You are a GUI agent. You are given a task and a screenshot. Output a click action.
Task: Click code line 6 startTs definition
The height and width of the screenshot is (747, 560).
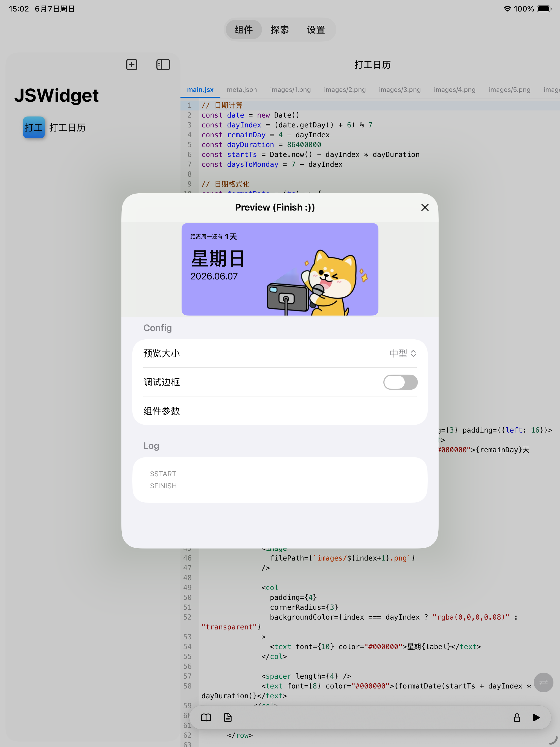click(310, 154)
